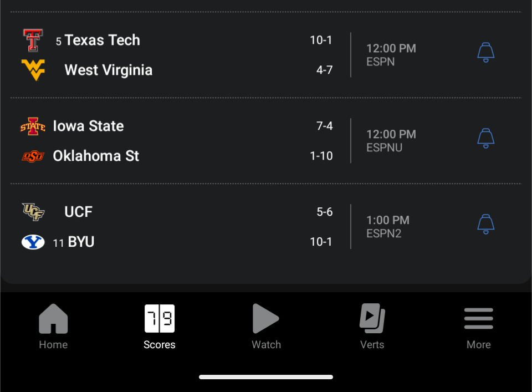532x392 pixels.
Task: Select the Scores tab
Action: click(160, 327)
